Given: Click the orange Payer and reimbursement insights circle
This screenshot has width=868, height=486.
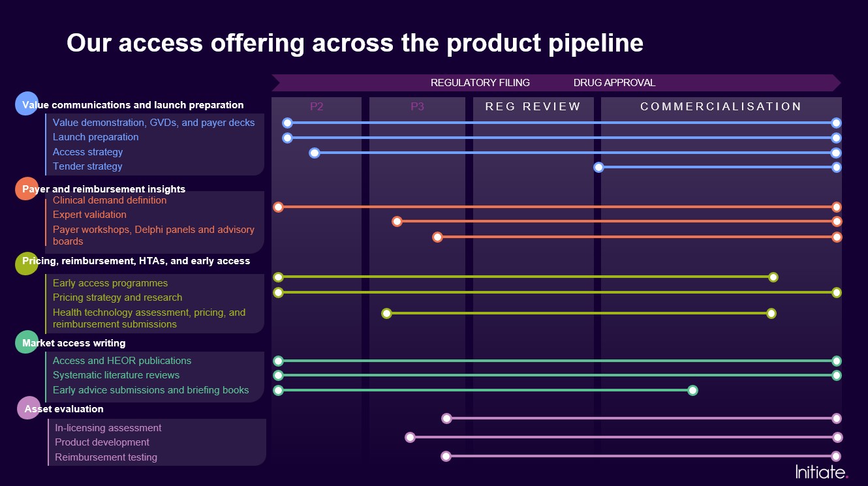Looking at the screenshot, I should coord(26,189).
